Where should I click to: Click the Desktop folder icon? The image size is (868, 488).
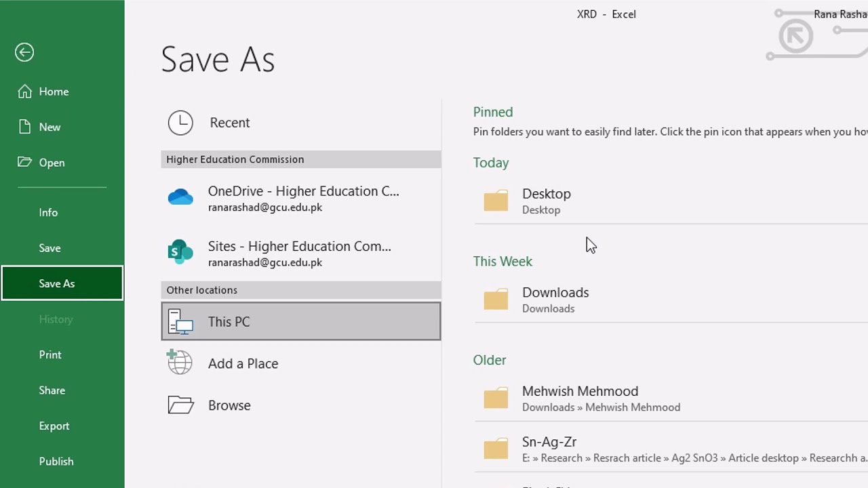(496, 201)
